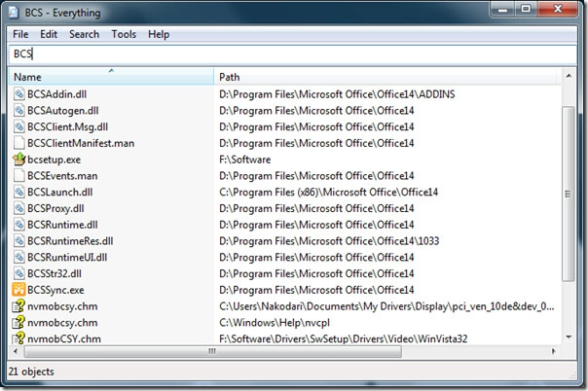The width and height of the screenshot is (588, 391).
Task: Click the Everything app icon in title bar
Action: click(x=13, y=13)
